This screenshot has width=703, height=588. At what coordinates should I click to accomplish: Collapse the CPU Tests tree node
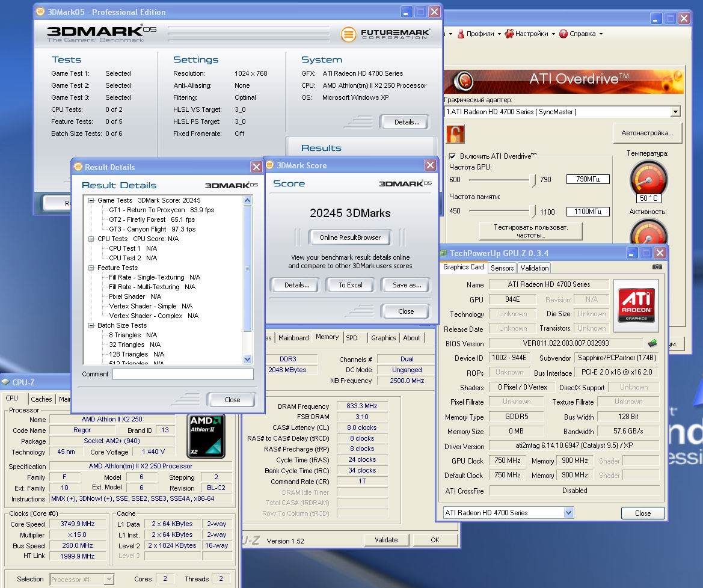(x=91, y=239)
